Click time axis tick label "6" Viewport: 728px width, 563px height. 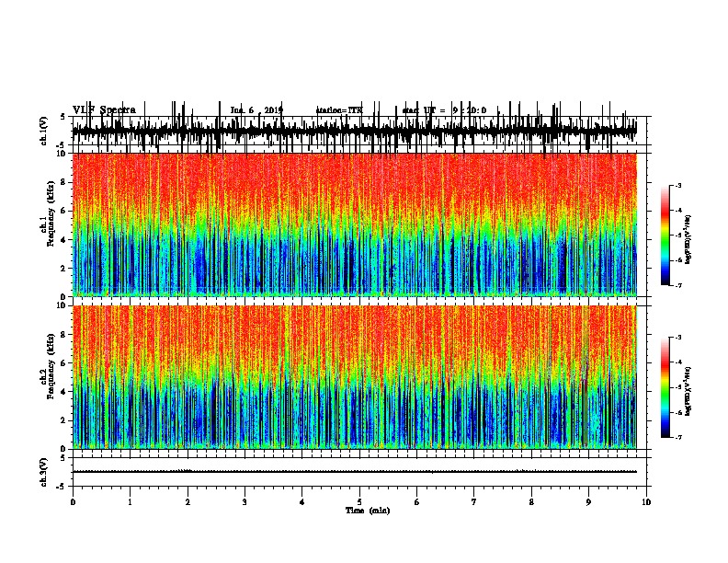click(417, 501)
